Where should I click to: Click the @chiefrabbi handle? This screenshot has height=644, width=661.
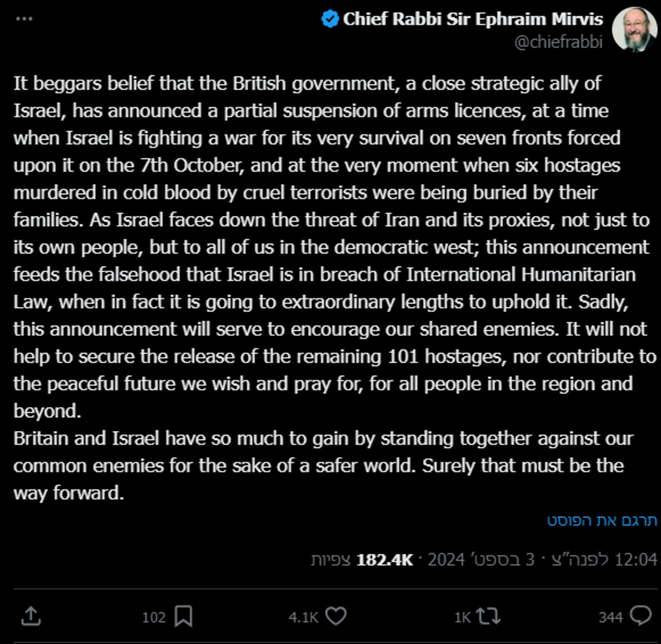pyautogui.click(x=559, y=42)
